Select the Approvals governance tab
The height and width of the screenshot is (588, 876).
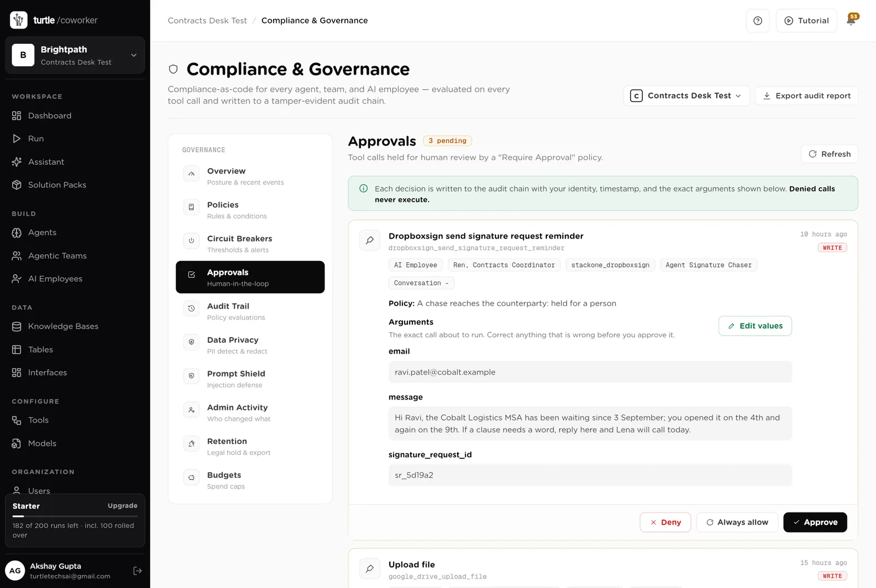(x=250, y=277)
